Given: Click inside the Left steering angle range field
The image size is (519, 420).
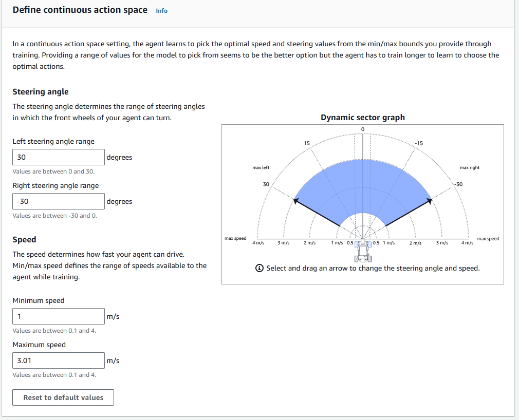Looking at the screenshot, I should tap(58, 157).
